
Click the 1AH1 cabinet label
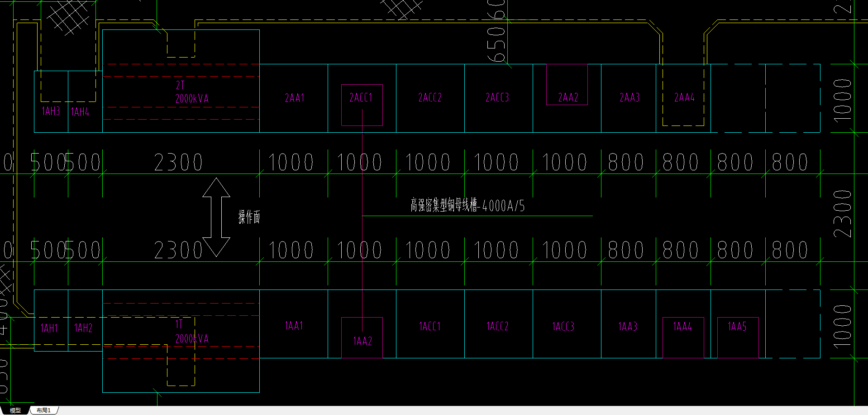pos(49,328)
